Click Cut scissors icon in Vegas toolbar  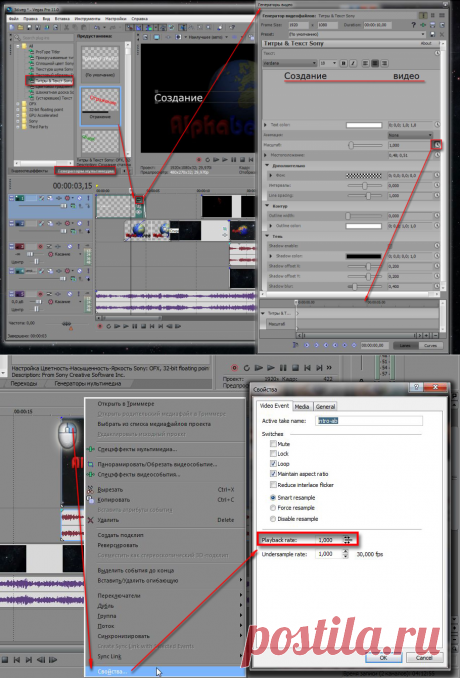click(x=67, y=27)
